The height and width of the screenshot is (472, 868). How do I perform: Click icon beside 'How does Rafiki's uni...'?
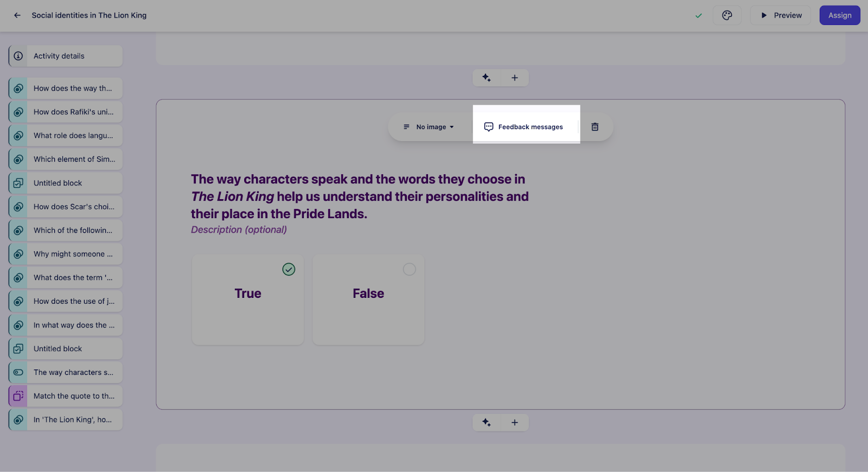click(18, 112)
